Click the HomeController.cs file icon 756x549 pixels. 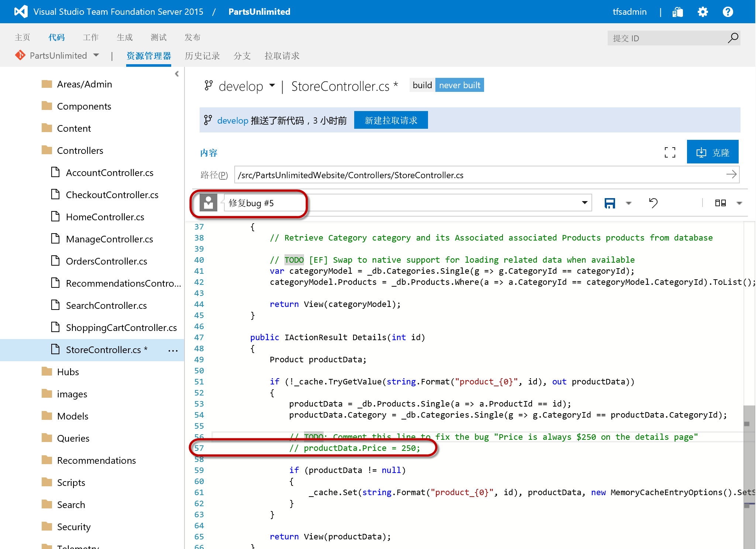(55, 217)
